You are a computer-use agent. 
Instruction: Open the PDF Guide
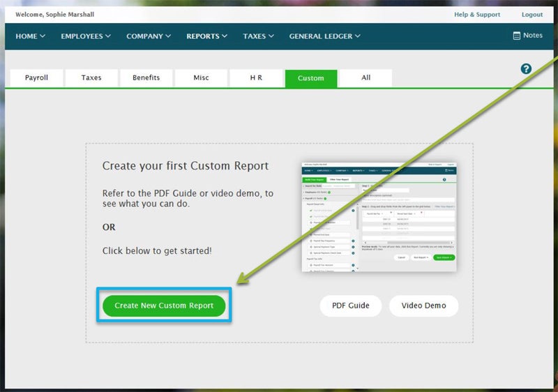coord(351,306)
